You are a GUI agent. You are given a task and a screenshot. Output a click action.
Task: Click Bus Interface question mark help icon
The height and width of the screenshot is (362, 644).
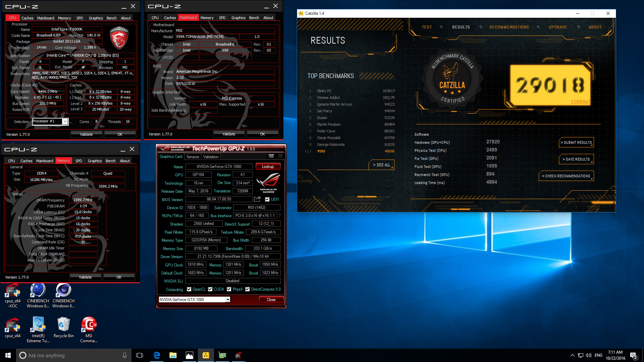[x=279, y=216]
